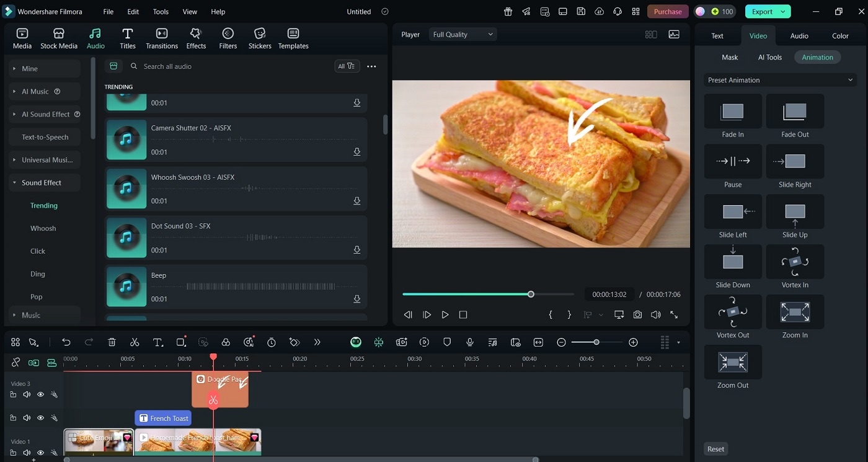Switch to the Text properties tab

717,36
